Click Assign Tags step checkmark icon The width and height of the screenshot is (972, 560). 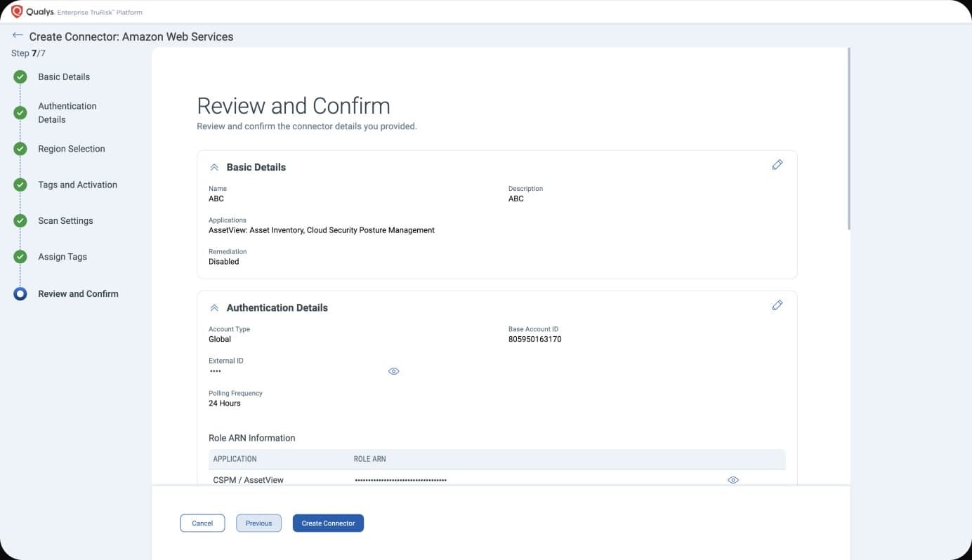tap(20, 257)
